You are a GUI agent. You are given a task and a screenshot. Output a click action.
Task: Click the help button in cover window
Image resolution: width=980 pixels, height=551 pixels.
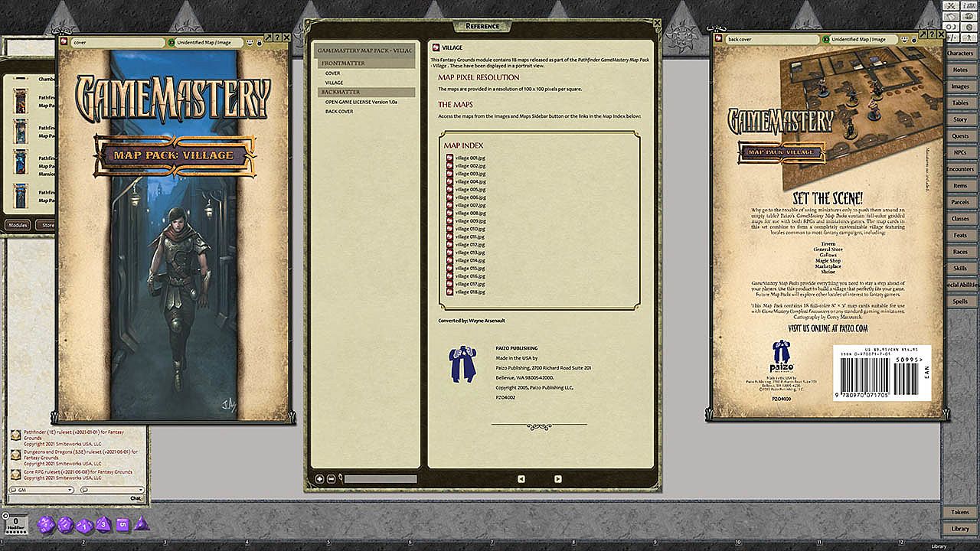click(x=276, y=37)
